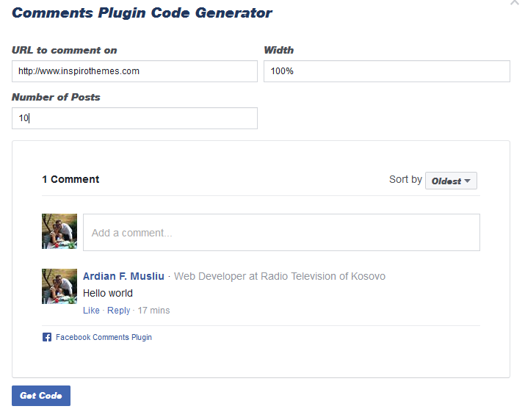Click the profile picture beside Add a comment

pyautogui.click(x=59, y=232)
